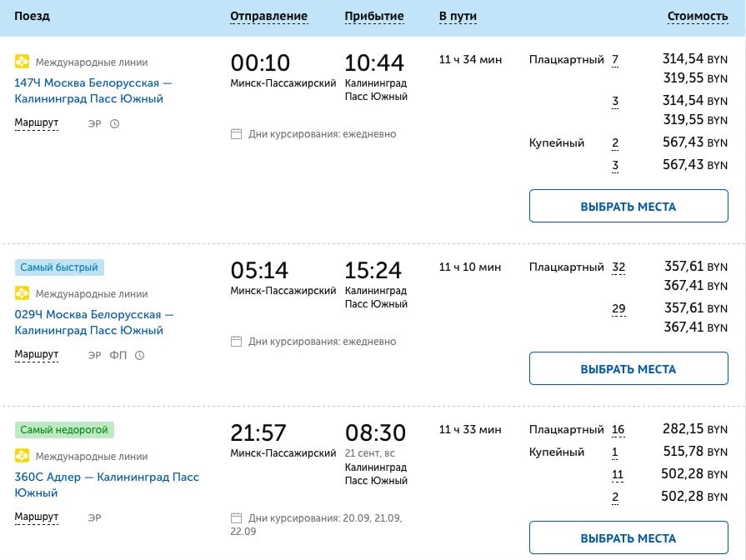Expand Маршрут for train 029Ч
This screenshot has height=560, width=746.
(x=36, y=354)
